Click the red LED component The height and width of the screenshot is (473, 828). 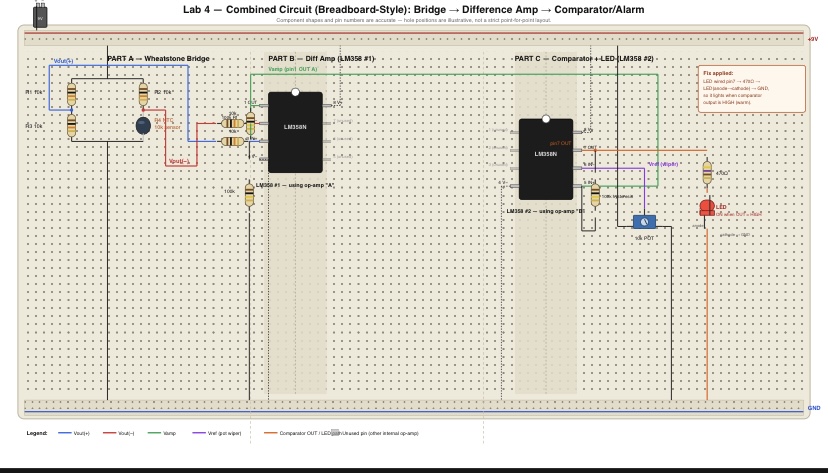tap(707, 208)
